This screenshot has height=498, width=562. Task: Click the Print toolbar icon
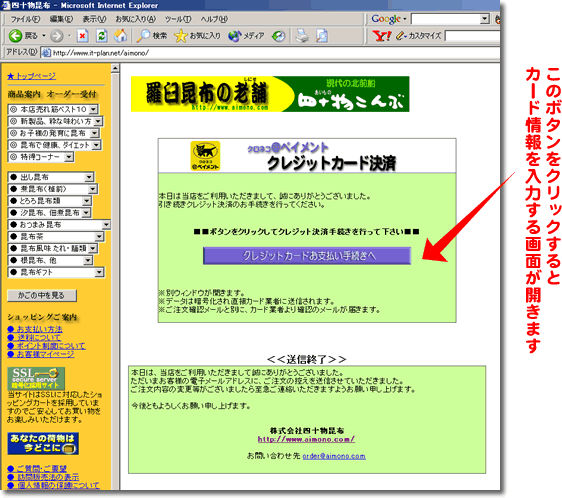coord(302,36)
